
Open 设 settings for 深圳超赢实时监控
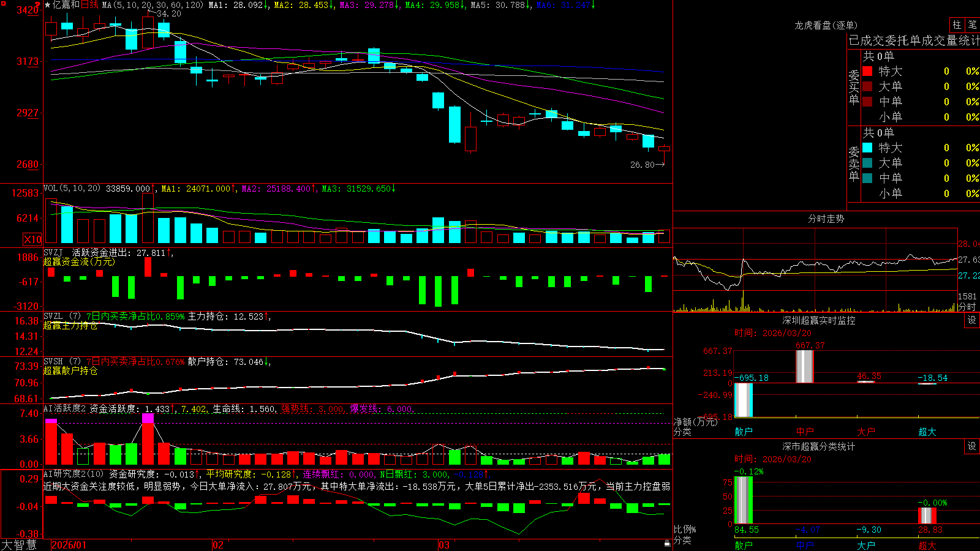(x=972, y=320)
